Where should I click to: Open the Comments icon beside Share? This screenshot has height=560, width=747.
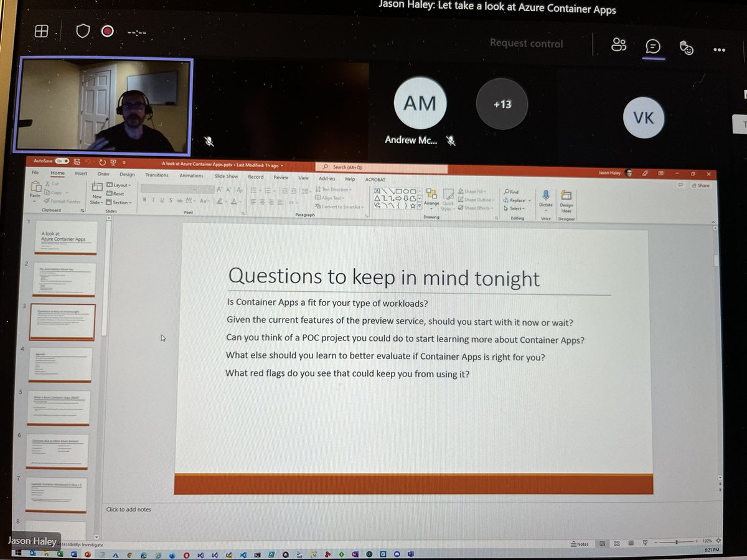680,185
